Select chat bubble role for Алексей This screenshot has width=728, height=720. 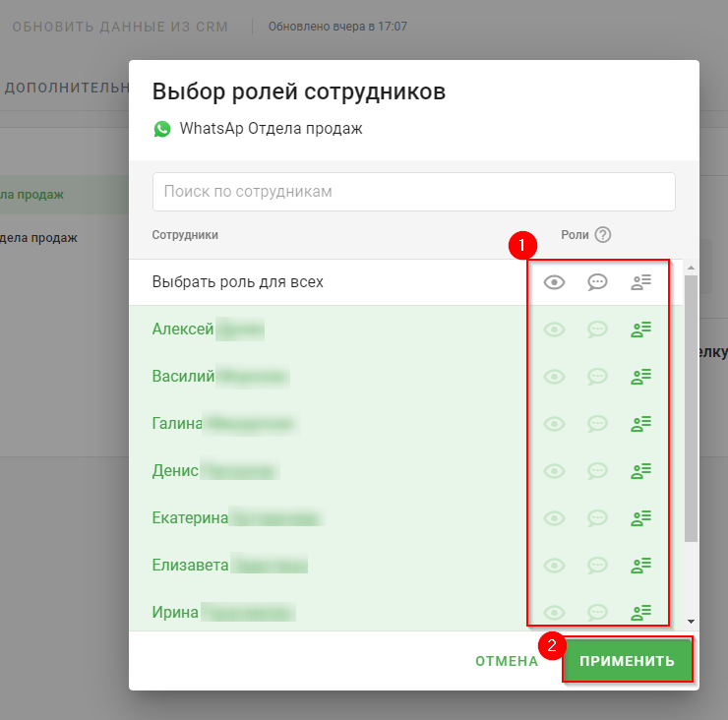click(x=597, y=330)
